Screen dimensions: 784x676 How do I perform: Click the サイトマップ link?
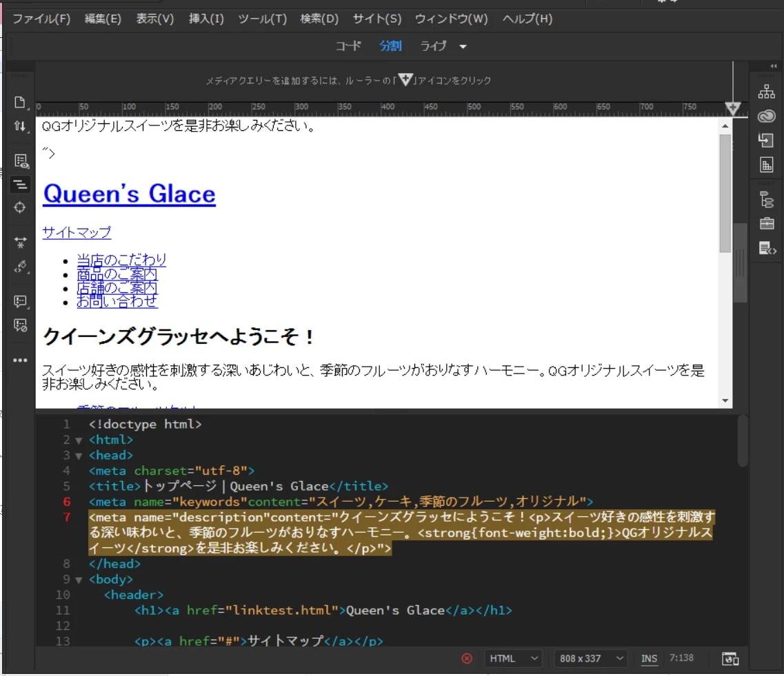(x=77, y=232)
